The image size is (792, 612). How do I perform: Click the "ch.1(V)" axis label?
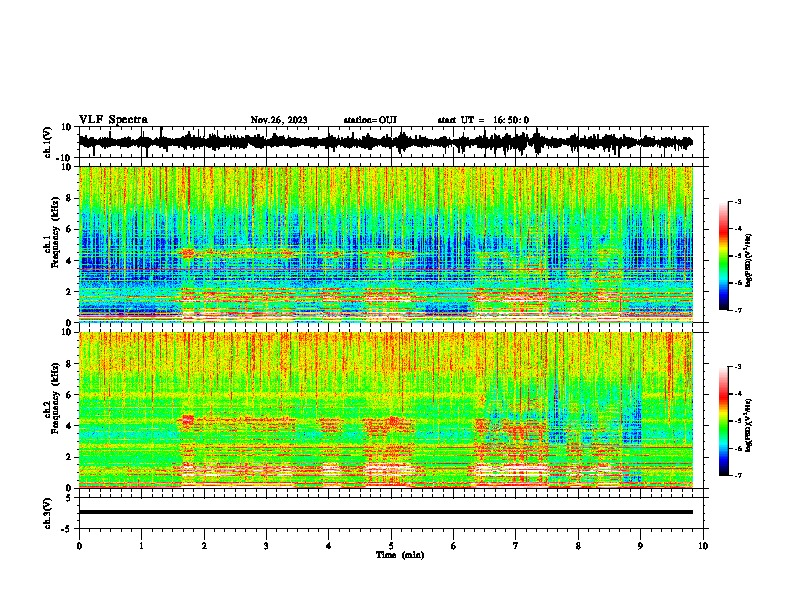(48, 142)
